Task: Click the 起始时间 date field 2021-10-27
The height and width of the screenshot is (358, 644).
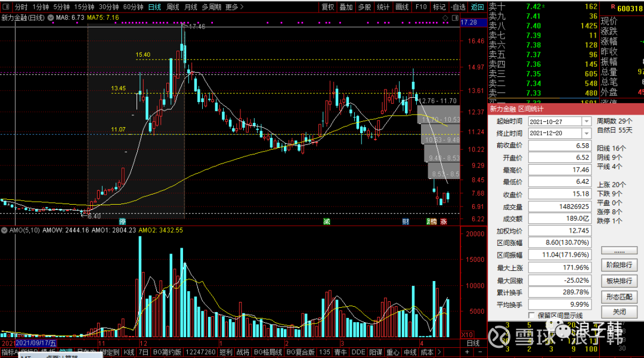Action: [x=555, y=121]
